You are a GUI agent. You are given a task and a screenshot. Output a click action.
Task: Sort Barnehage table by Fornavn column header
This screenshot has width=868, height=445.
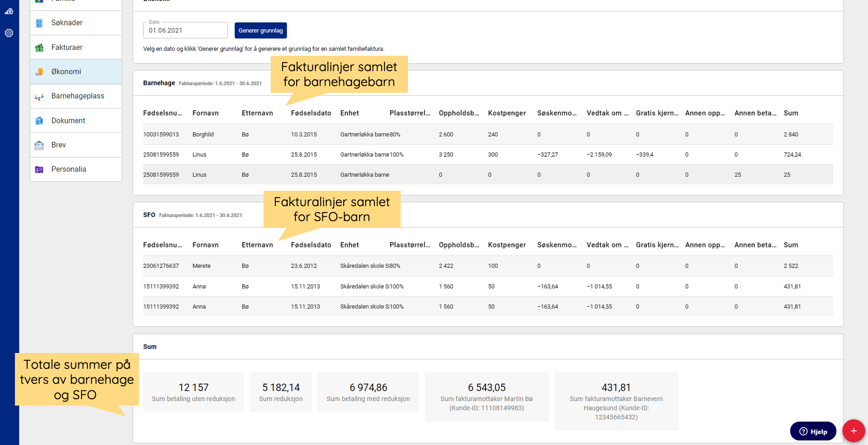(206, 113)
